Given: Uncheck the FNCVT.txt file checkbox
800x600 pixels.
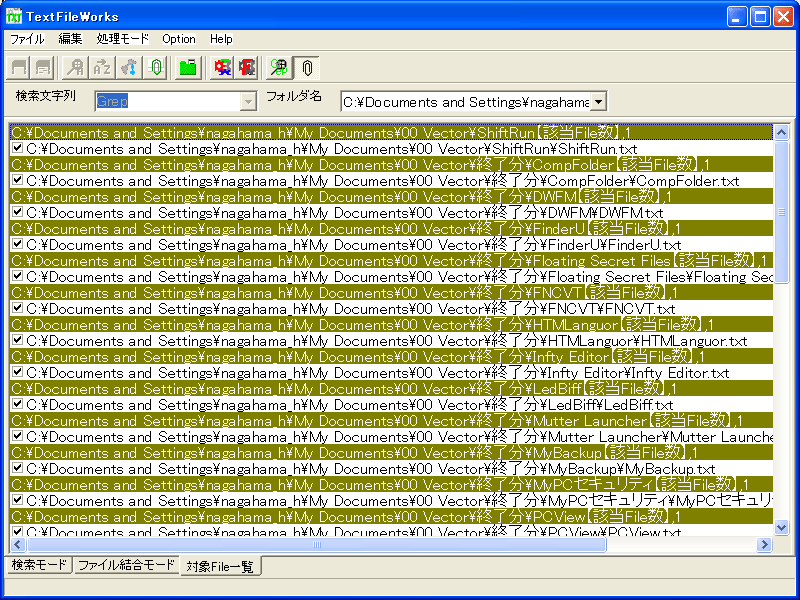Looking at the screenshot, I should tap(17, 308).
